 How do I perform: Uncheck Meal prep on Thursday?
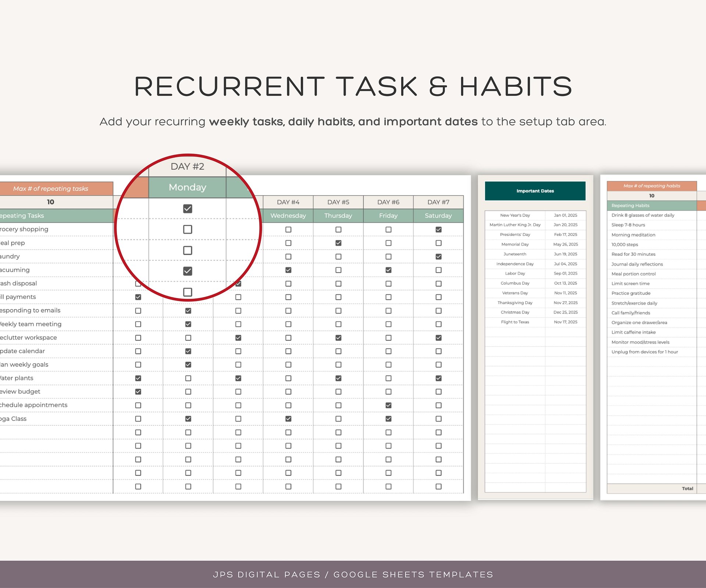(x=338, y=243)
